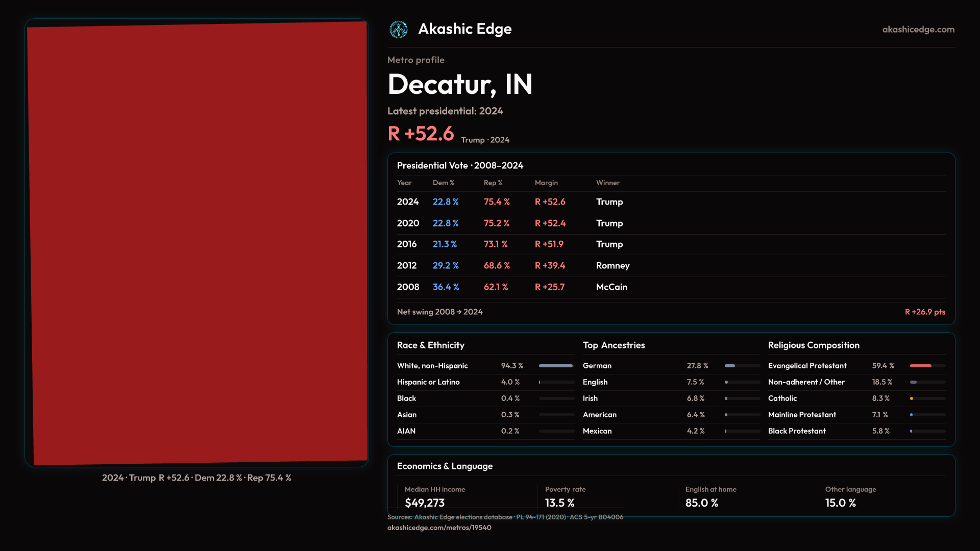Click the Median HH income value
Image resolution: width=980 pixels, height=551 pixels.
[424, 503]
